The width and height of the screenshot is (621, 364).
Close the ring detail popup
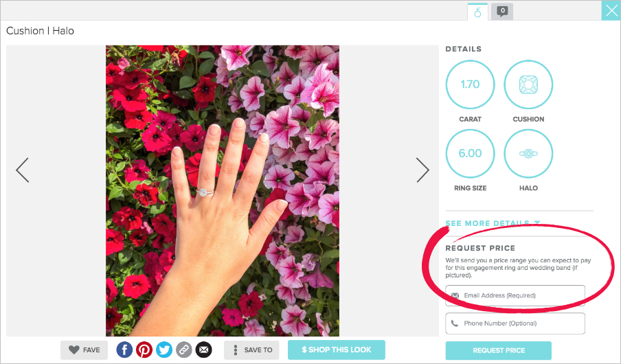[611, 11]
